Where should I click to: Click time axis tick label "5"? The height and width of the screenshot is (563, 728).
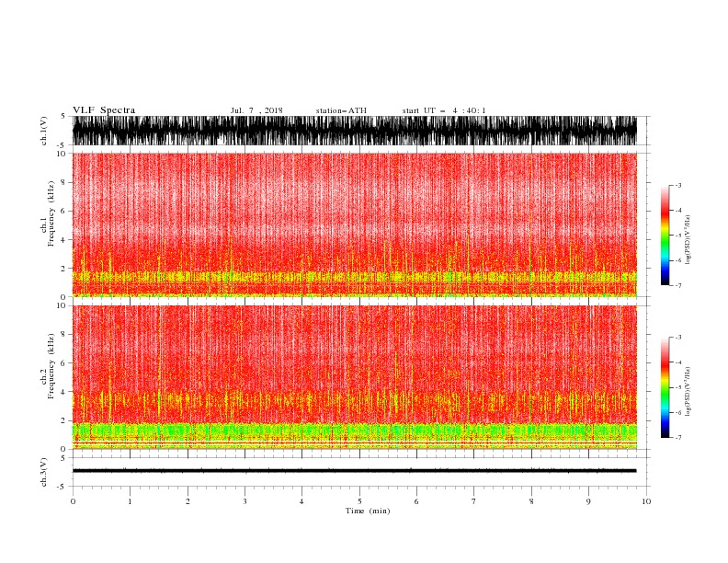[359, 501]
